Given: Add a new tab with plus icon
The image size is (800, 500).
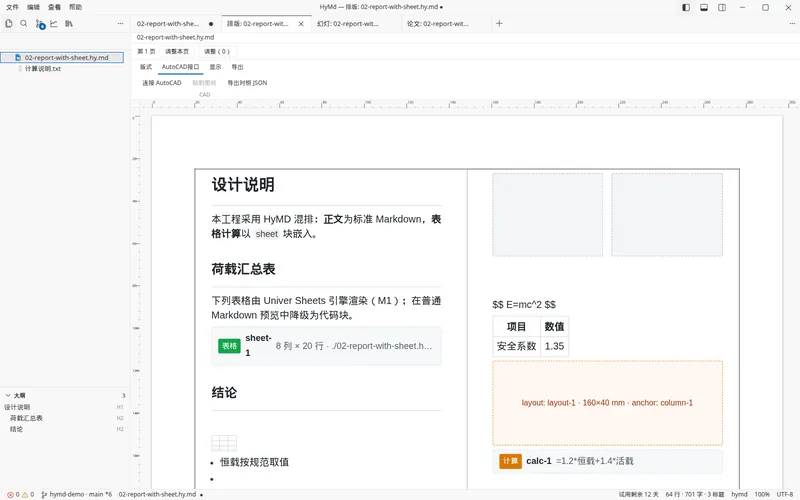Looking at the screenshot, I should point(499,23).
